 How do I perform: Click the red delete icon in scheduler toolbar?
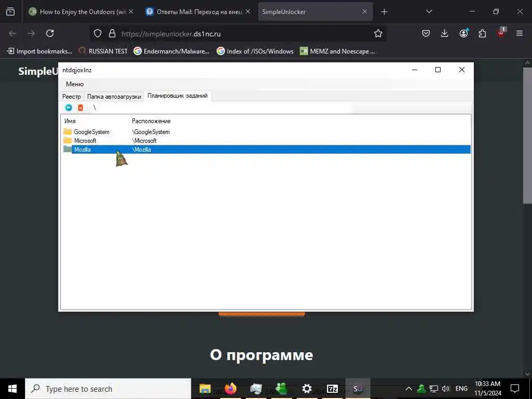click(81, 108)
